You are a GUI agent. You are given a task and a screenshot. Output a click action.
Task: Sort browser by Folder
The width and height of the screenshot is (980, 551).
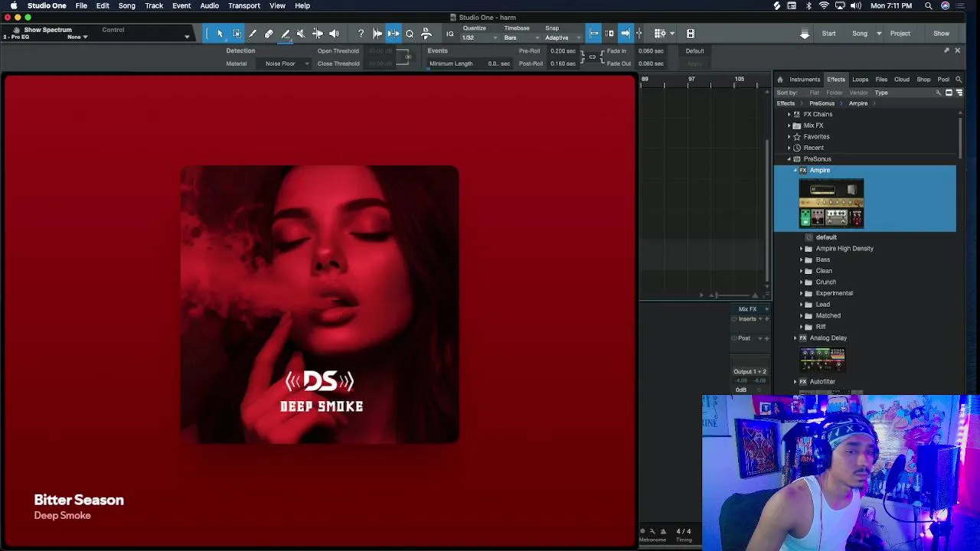[x=834, y=93]
